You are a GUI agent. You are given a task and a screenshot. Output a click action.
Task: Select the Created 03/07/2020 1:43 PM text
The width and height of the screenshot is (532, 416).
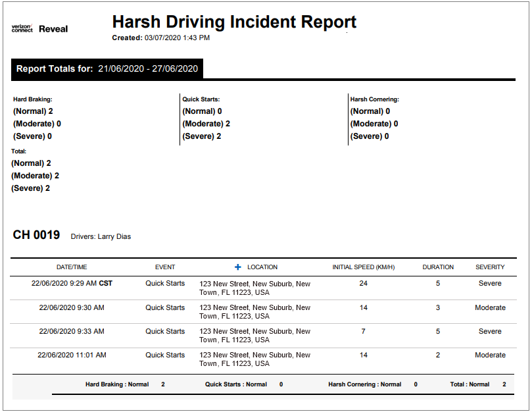161,38
